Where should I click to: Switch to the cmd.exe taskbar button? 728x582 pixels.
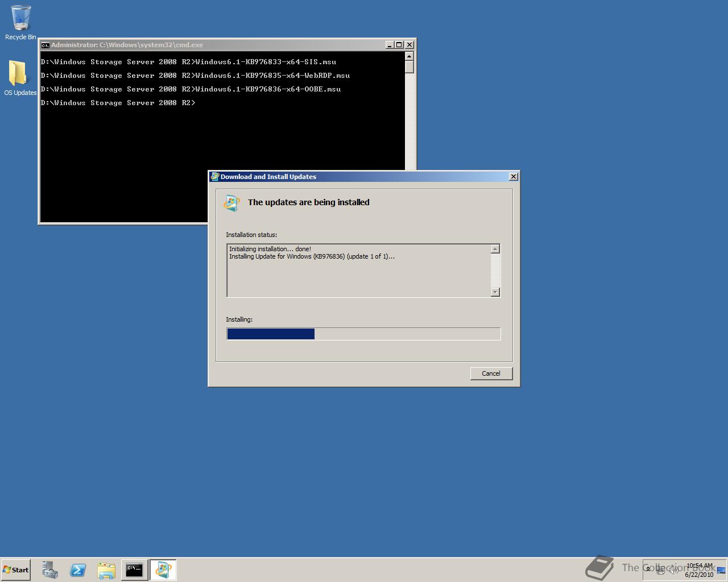(x=134, y=569)
